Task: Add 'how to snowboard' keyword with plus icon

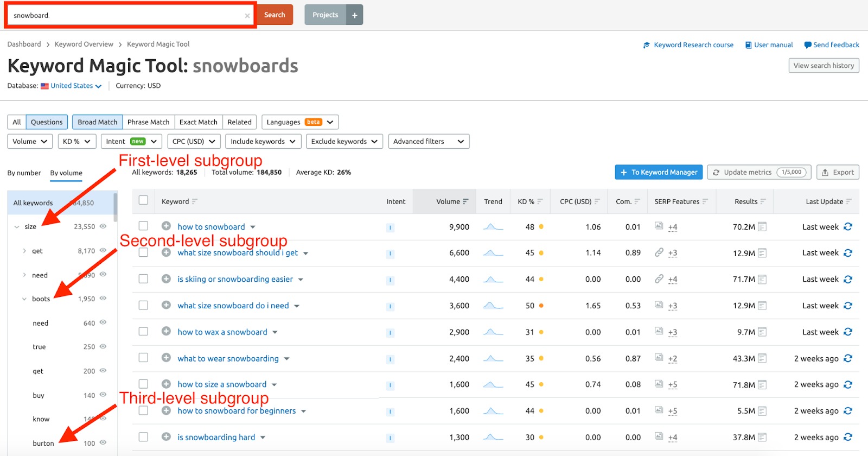Action: coord(167,226)
